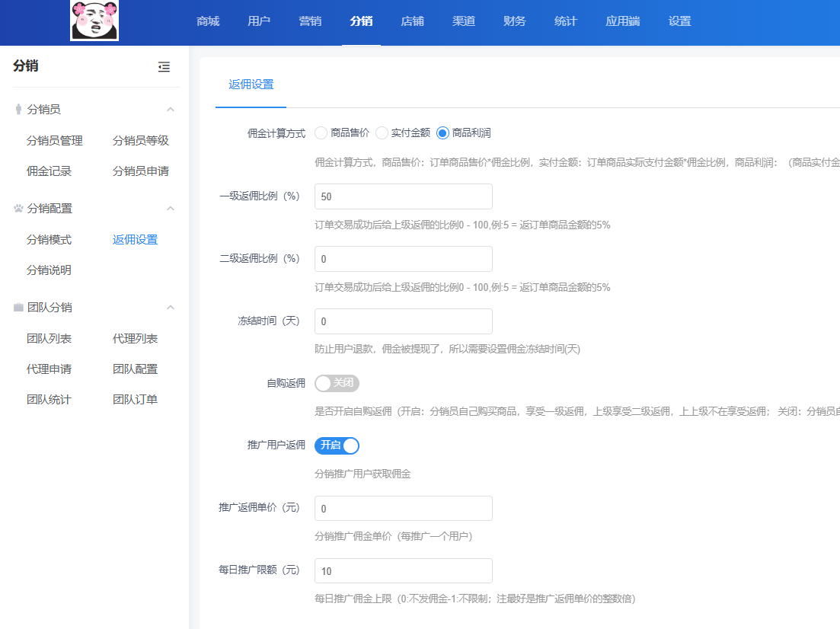The height and width of the screenshot is (629, 840).
Task: Collapse the 分销配置 section chevron
Action: click(x=171, y=209)
